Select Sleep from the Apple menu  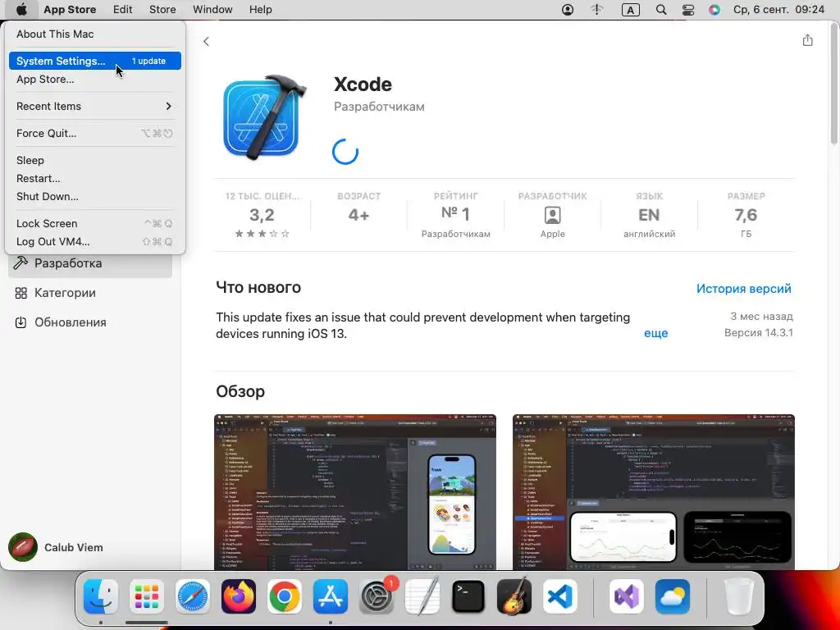(95, 160)
